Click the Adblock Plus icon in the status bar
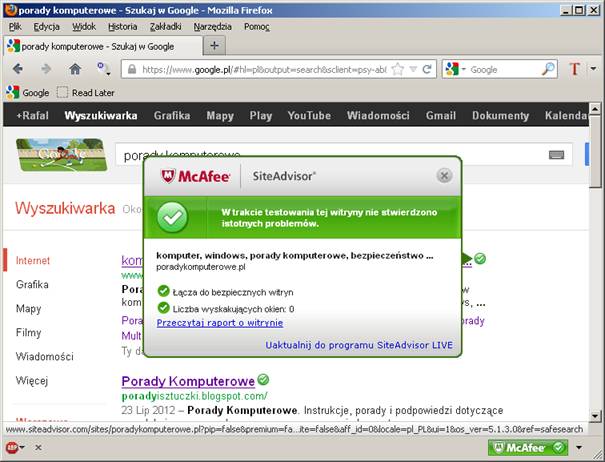Image resolution: width=605 pixels, height=462 pixels. click(12, 447)
